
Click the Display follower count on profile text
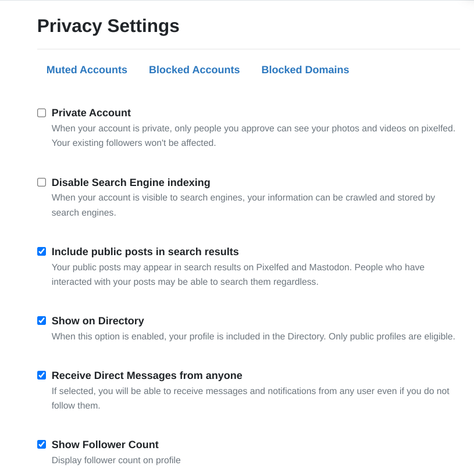coord(116,460)
